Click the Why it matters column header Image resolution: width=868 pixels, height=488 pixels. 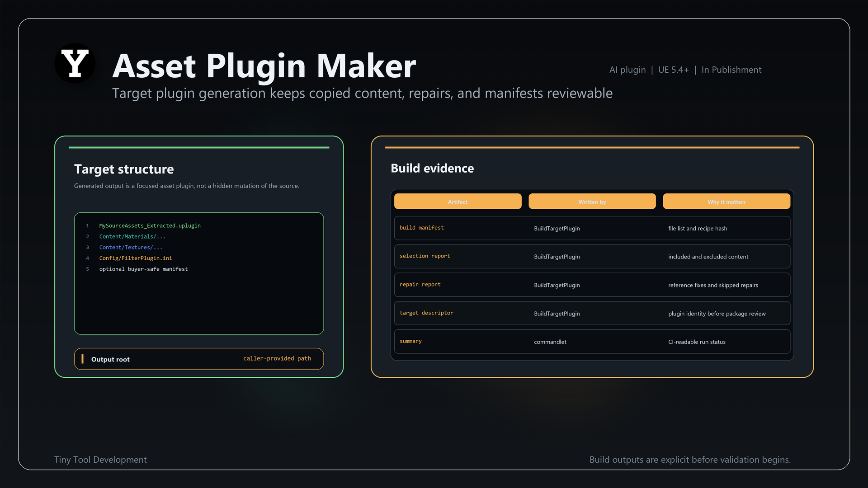pyautogui.click(x=726, y=202)
